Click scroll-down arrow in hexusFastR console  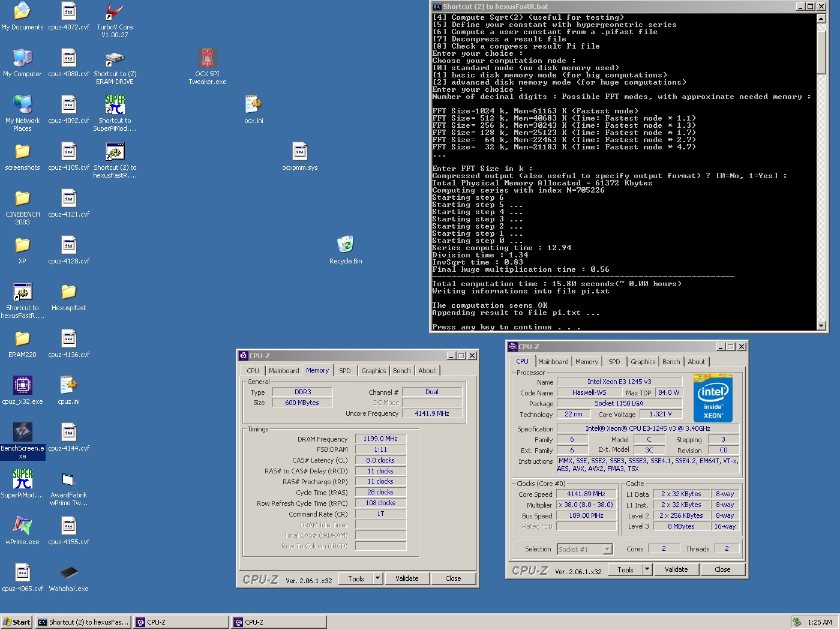821,325
